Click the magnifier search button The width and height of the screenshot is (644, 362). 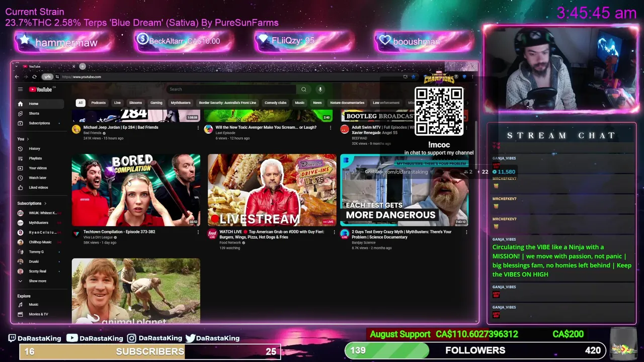click(303, 89)
